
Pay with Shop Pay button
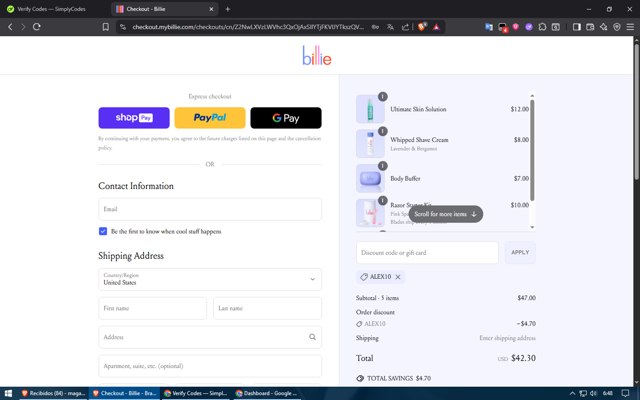point(134,118)
